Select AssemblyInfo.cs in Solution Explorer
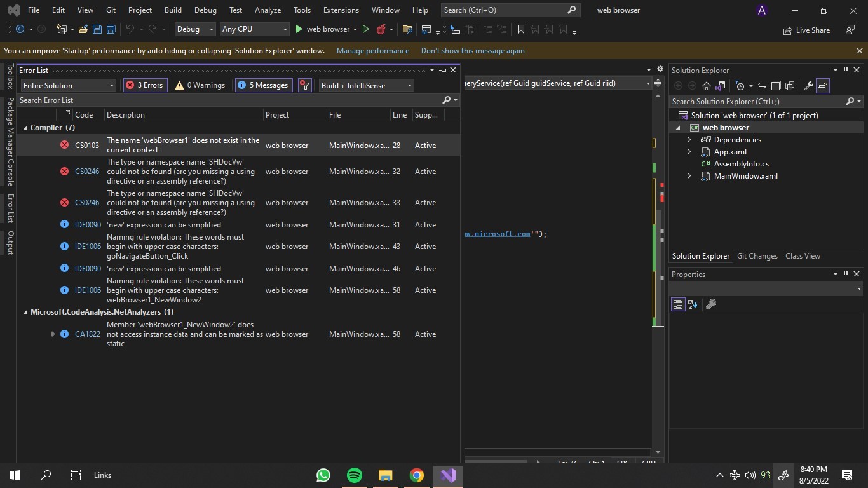Viewport: 868px width, 488px height. (x=741, y=164)
